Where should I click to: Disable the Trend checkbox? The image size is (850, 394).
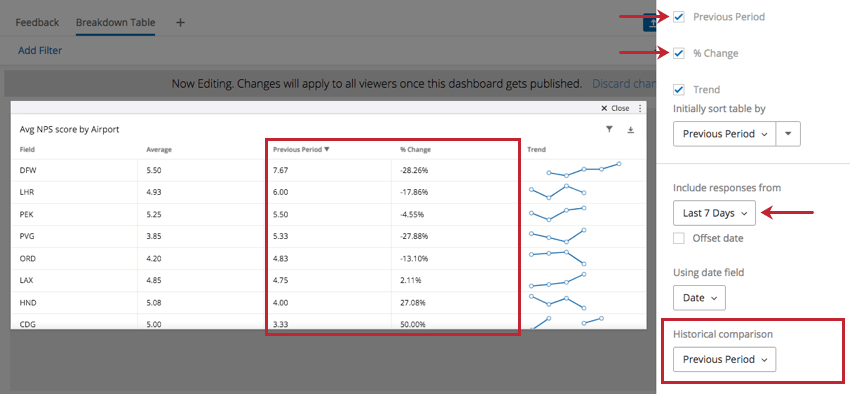[x=679, y=89]
